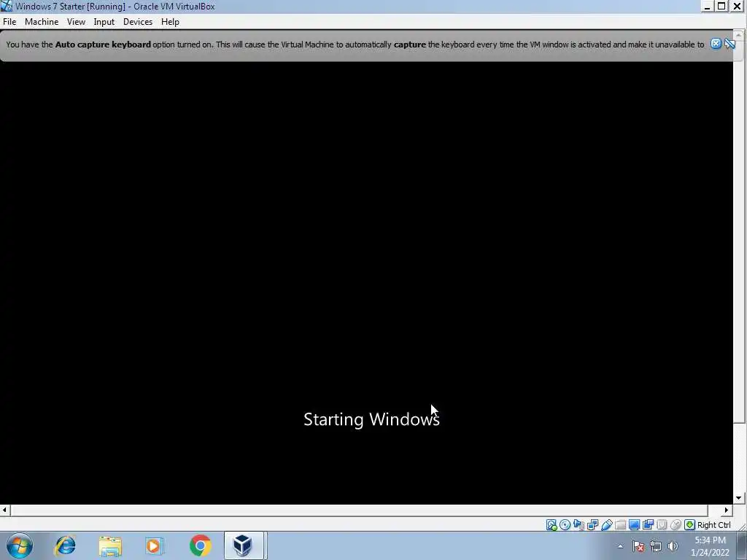Click the USB devices status icon

[x=606, y=525]
